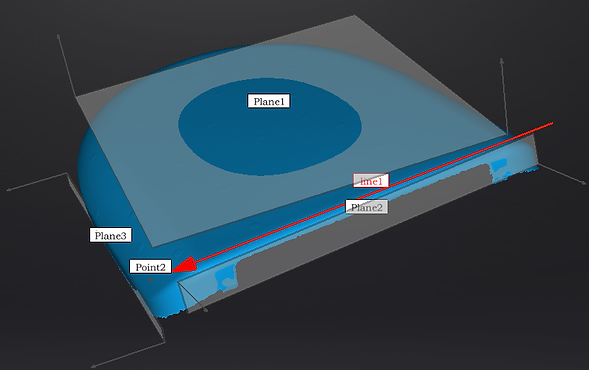Click the red arrowhead of line1
The height and width of the screenshot is (370, 589).
184,265
